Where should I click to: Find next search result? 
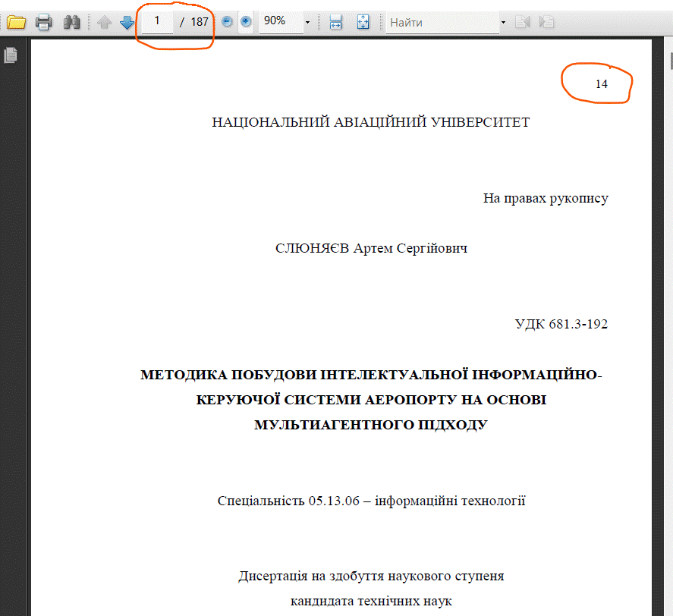[x=546, y=22]
